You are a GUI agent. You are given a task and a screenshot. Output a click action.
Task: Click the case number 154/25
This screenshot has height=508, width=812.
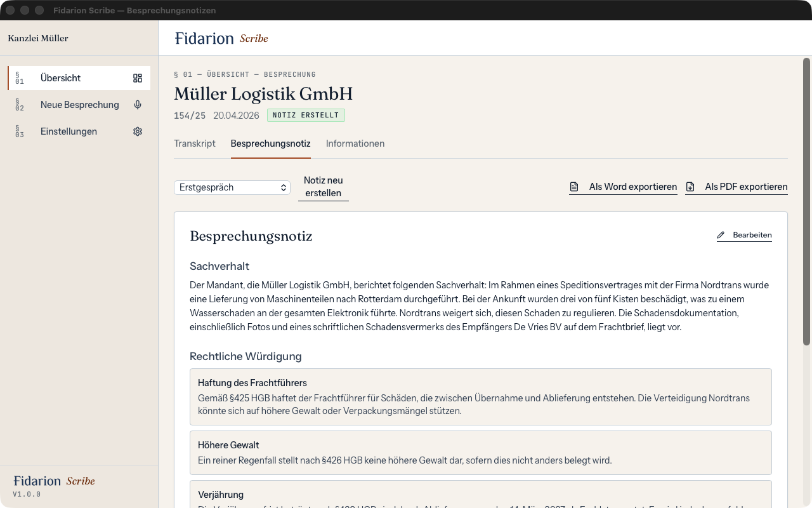[190, 116]
